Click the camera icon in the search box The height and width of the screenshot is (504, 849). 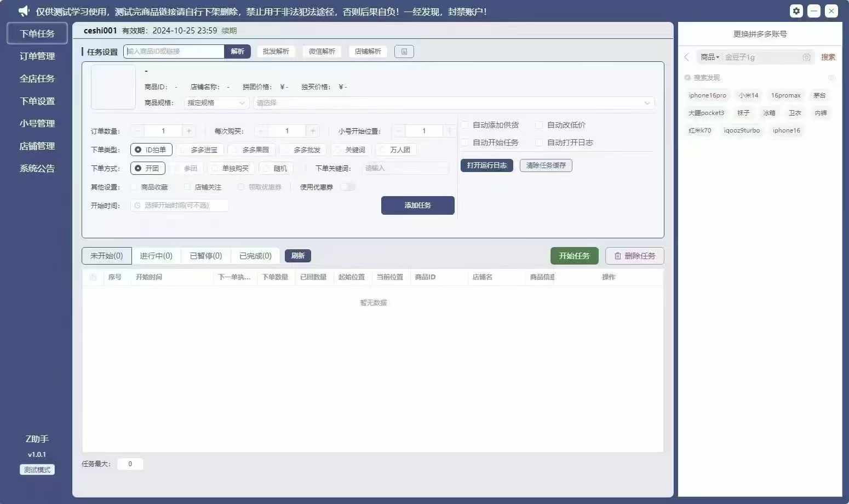[806, 57]
